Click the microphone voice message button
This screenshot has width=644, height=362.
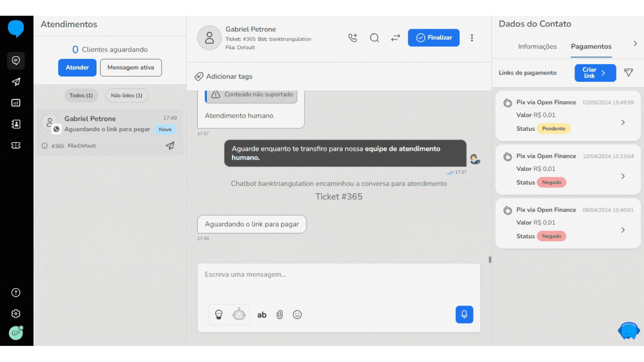[464, 315]
